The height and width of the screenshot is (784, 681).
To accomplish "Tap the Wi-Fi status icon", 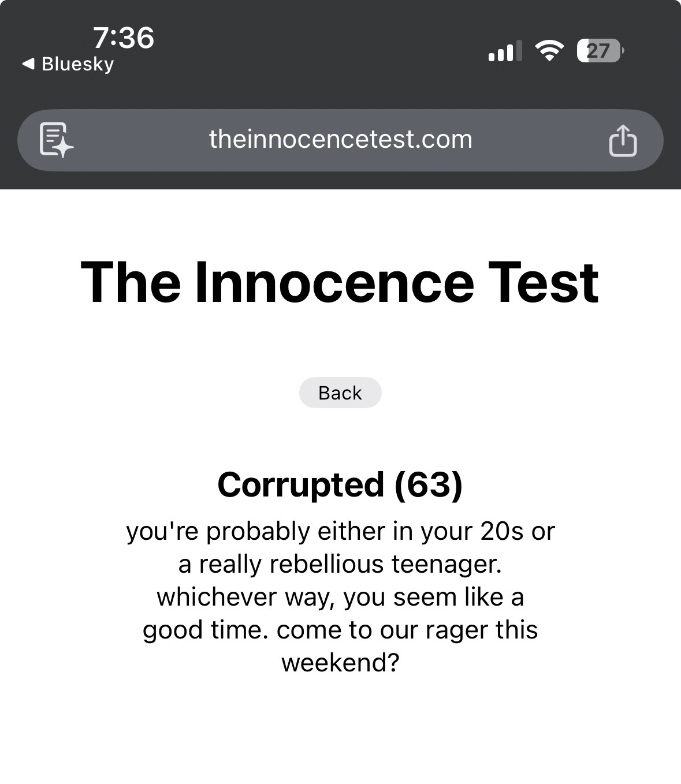I will coord(549,51).
